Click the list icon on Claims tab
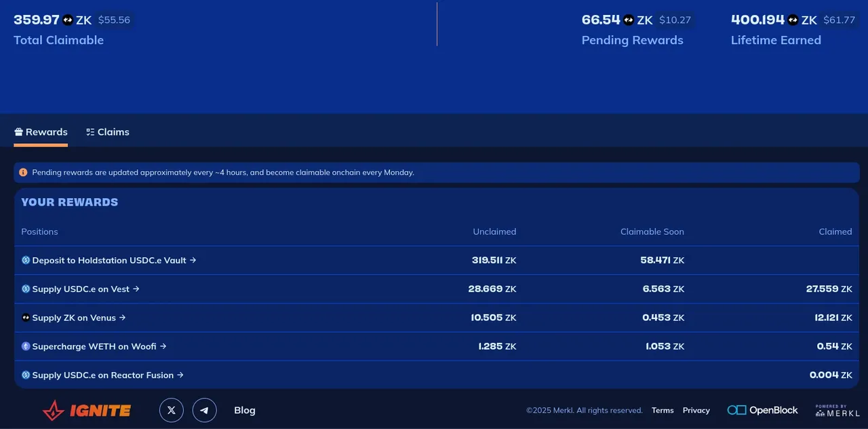Viewport: 868px width, 429px height. coord(90,132)
